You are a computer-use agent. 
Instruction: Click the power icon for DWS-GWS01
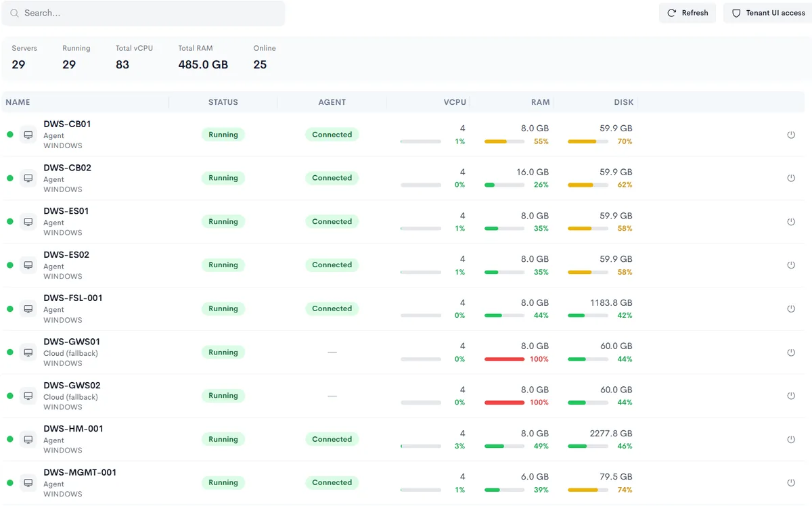pyautogui.click(x=791, y=352)
